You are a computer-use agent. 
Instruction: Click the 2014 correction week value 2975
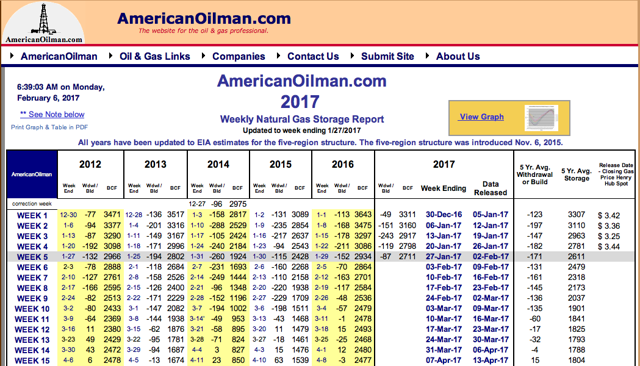click(238, 204)
